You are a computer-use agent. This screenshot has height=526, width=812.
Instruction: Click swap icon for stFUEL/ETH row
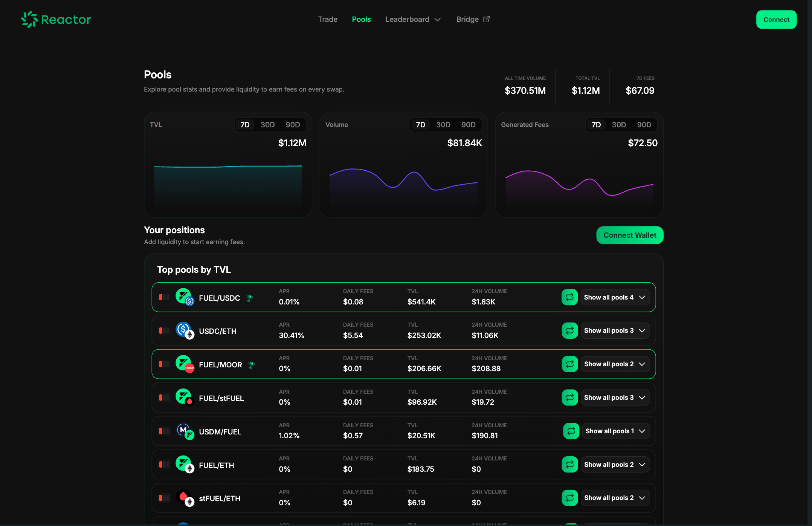pos(569,498)
